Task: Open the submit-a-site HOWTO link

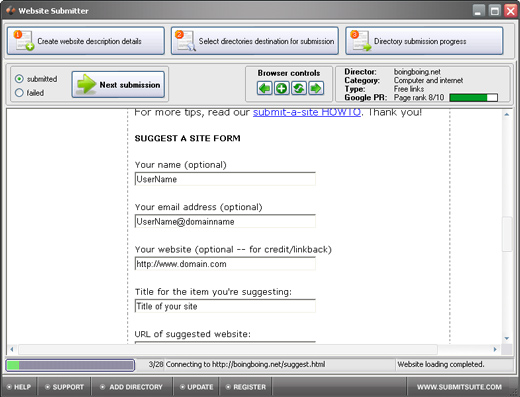Action: [x=307, y=112]
